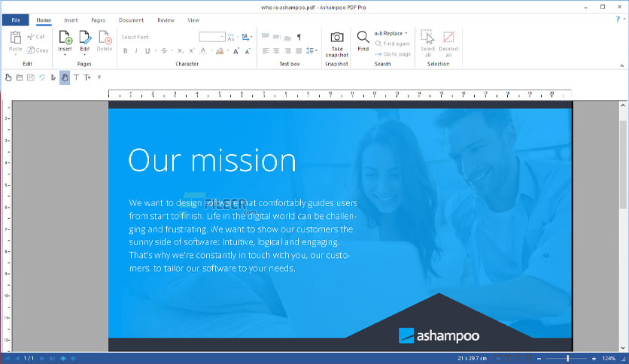Increase font size with the larger A
Image resolution: width=629 pixels, height=364 pixels.
[236, 51]
